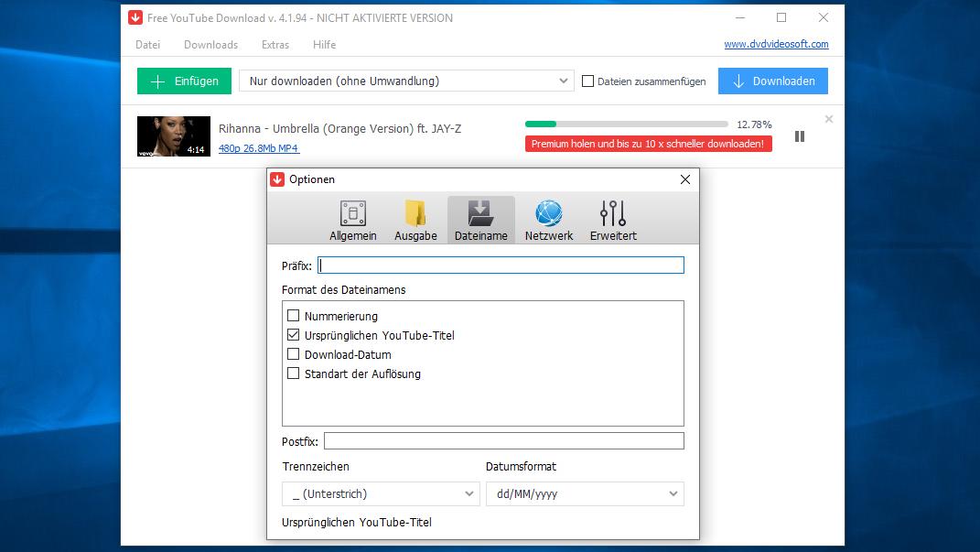The width and height of the screenshot is (980, 552).
Task: Click the download progress bar at 12.78%
Action: tap(626, 124)
